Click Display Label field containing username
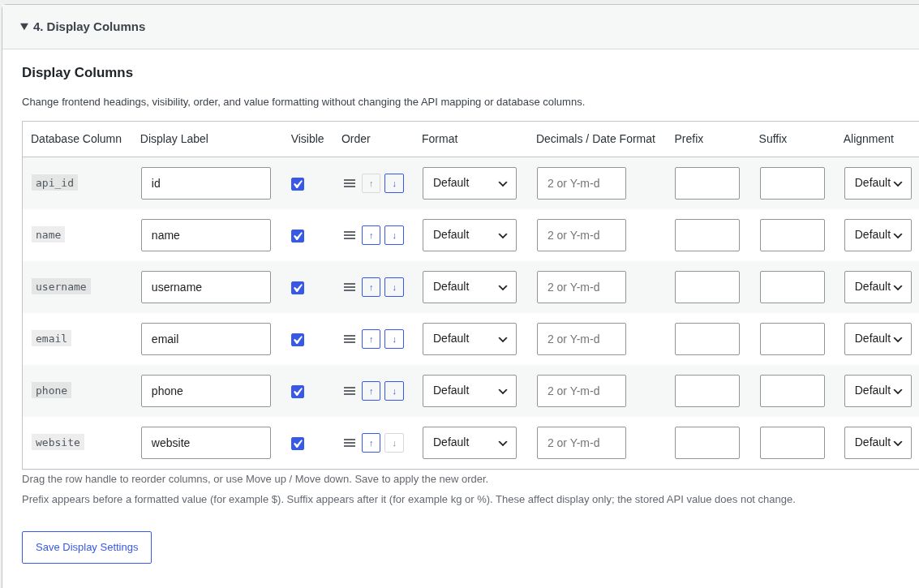Screen dimensions: 919x588 point(206,287)
